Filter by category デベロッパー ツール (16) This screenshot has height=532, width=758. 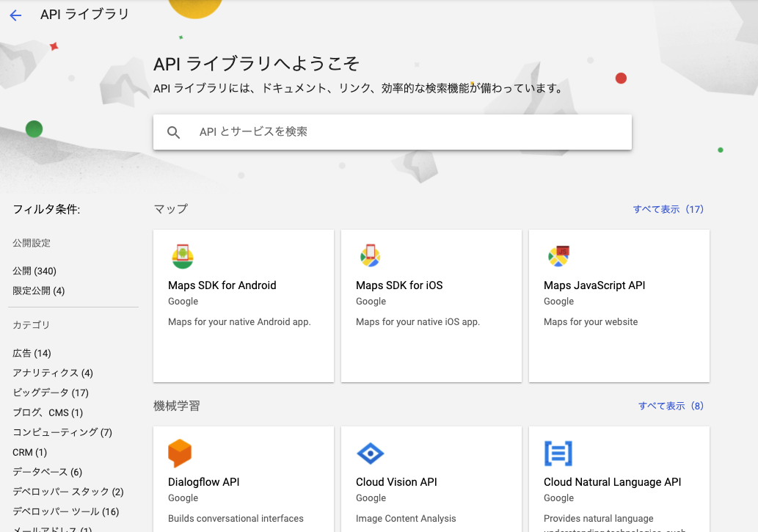click(x=66, y=511)
